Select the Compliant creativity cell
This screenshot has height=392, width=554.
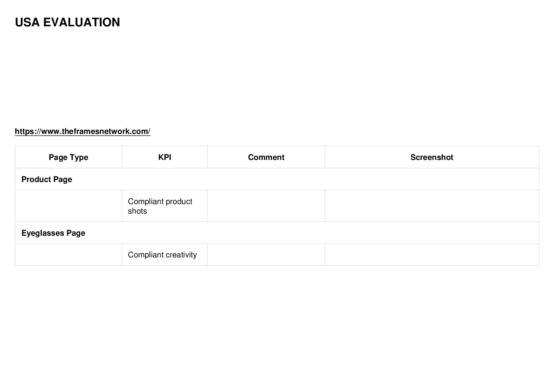164,254
